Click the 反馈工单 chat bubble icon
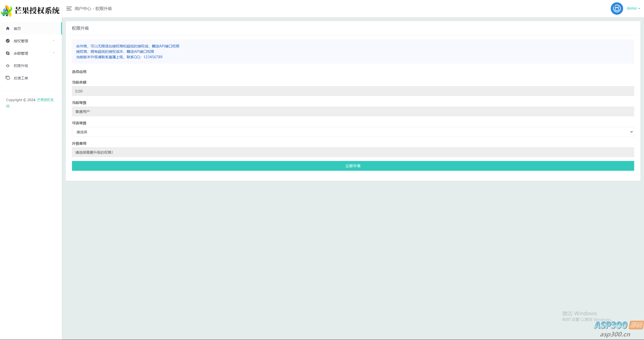Image resolution: width=644 pixels, height=340 pixels. [x=8, y=78]
